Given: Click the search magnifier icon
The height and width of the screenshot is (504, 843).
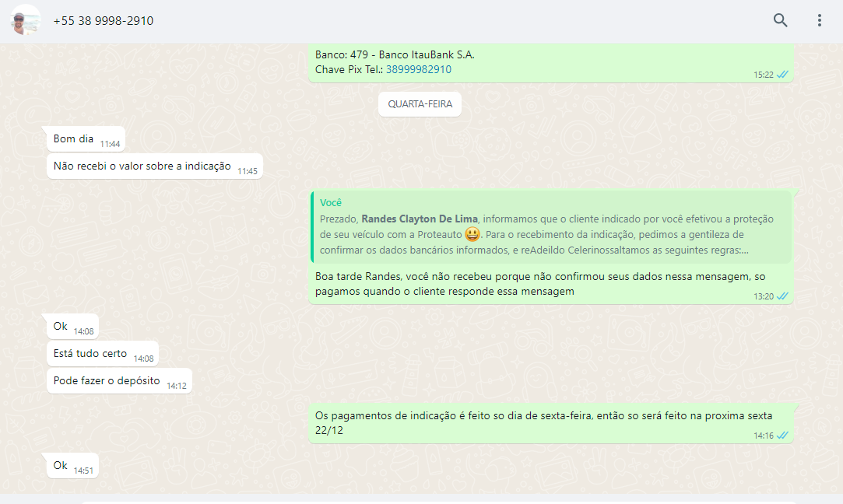Looking at the screenshot, I should pyautogui.click(x=780, y=20).
